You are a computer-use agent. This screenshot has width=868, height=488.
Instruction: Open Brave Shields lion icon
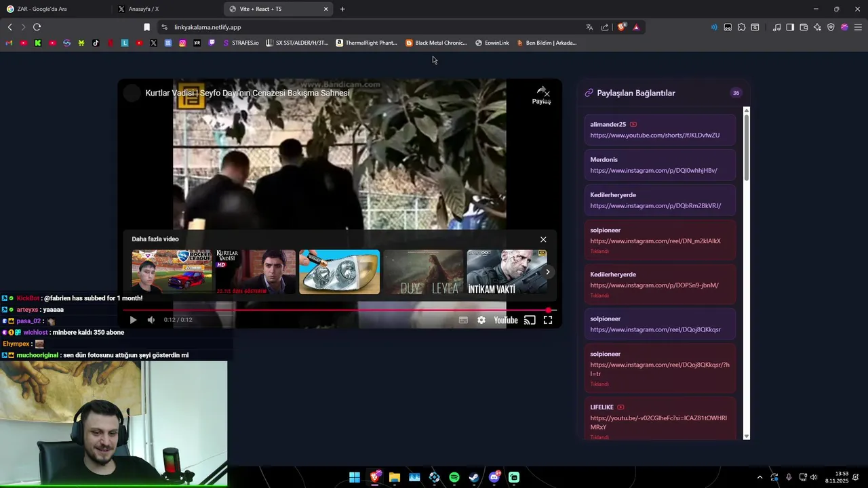(x=621, y=27)
